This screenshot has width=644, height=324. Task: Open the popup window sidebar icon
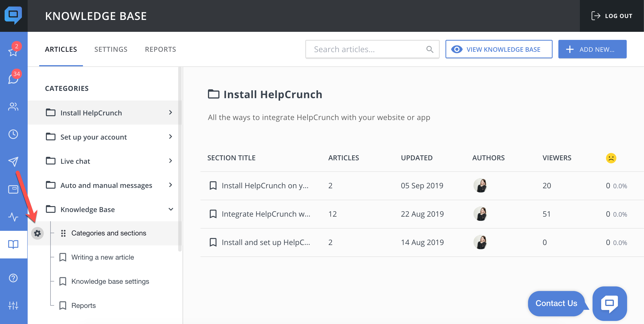pos(13,189)
